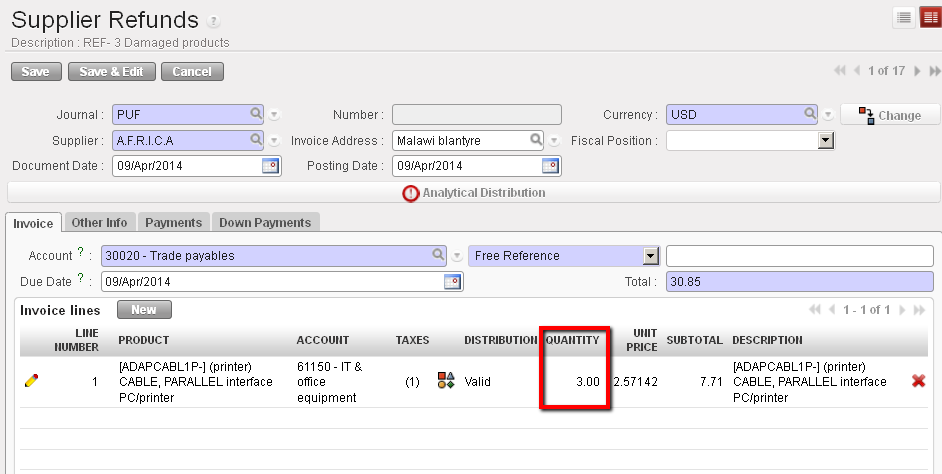
Task: Open the Payments tab
Action: (x=173, y=223)
